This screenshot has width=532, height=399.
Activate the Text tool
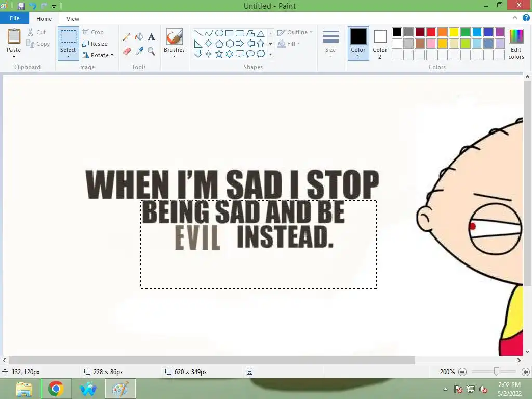point(151,37)
